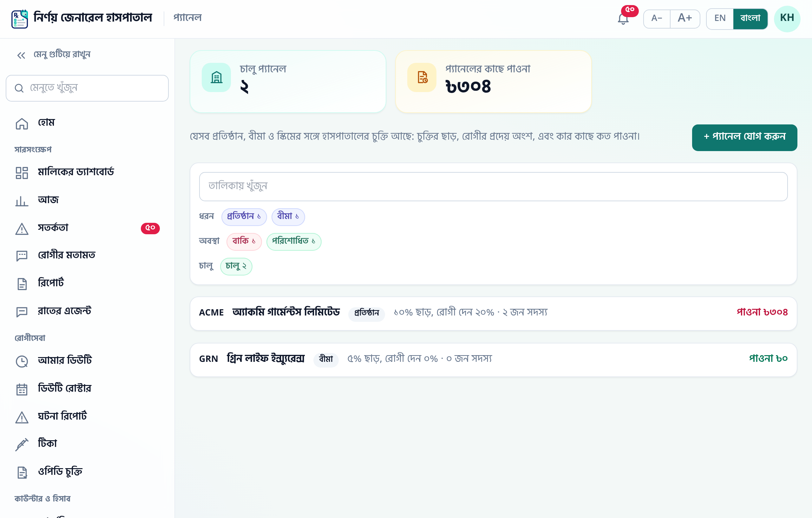Open the KH user avatar

coord(787,18)
